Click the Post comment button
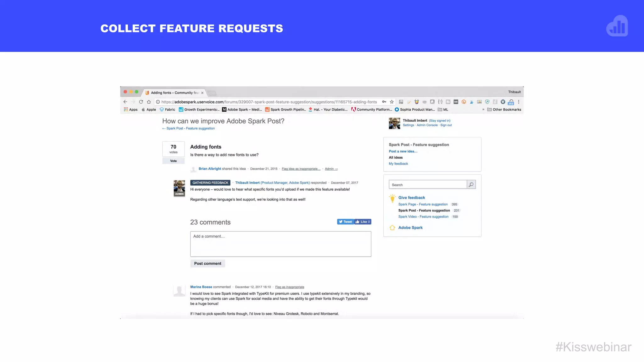Viewport: 644px width, 362px height. click(x=208, y=264)
